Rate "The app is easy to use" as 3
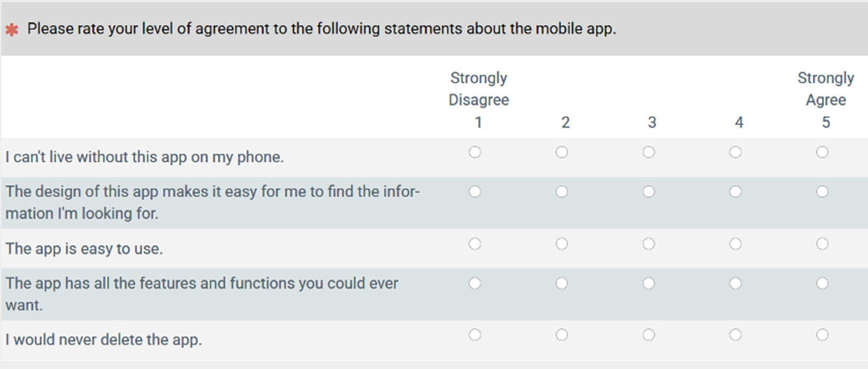 coord(649,244)
